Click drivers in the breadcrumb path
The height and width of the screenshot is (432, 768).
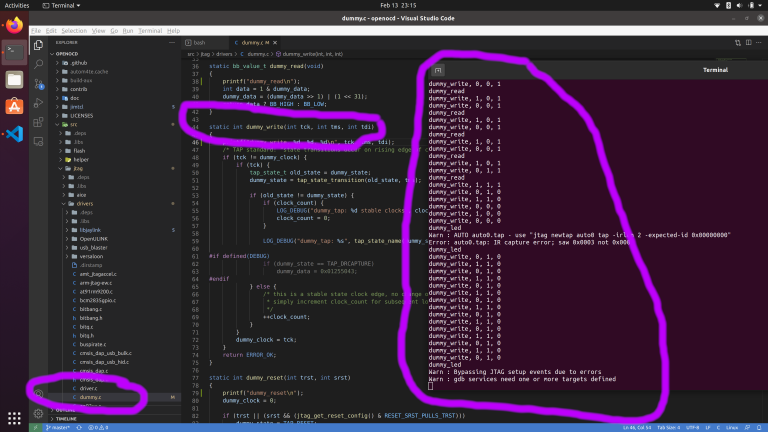click(224, 54)
